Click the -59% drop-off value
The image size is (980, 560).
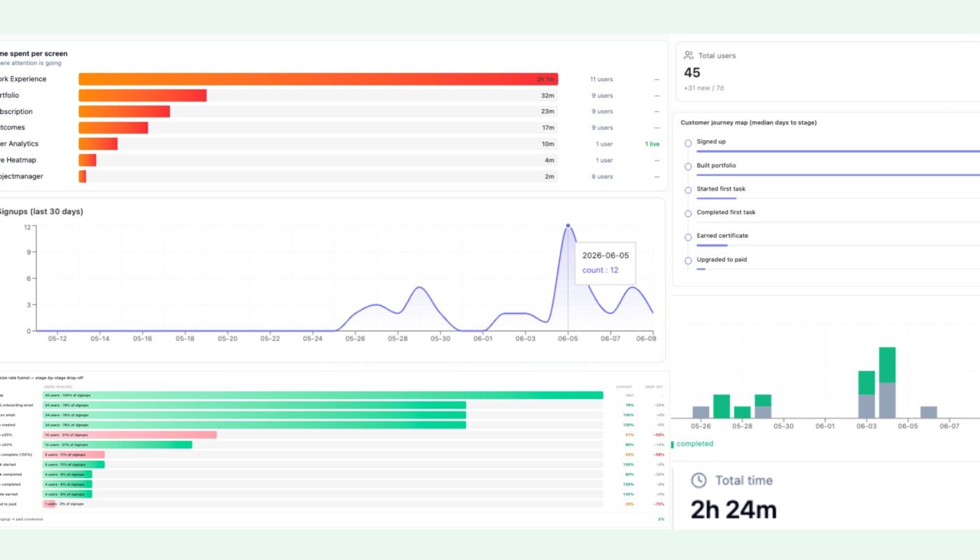[659, 435]
